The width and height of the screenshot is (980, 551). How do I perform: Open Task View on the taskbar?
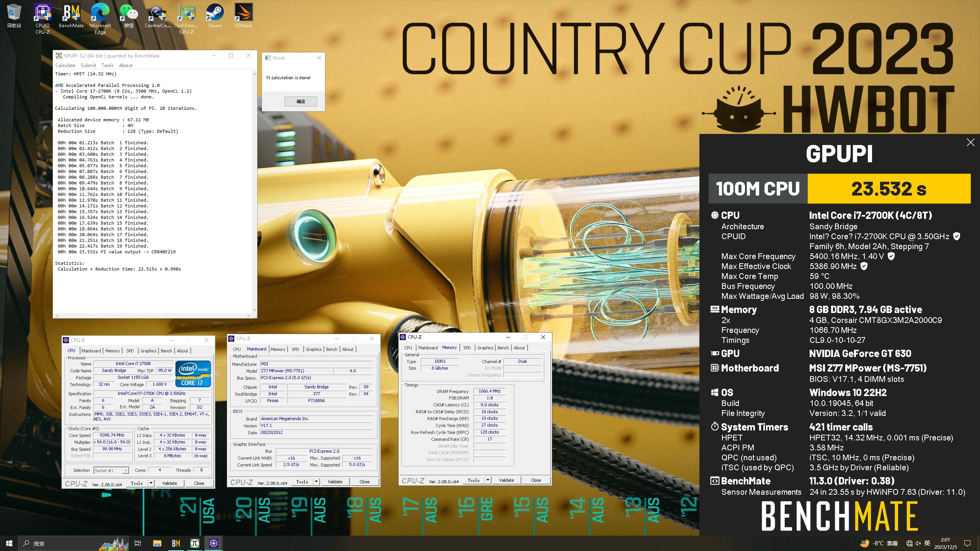click(x=138, y=543)
